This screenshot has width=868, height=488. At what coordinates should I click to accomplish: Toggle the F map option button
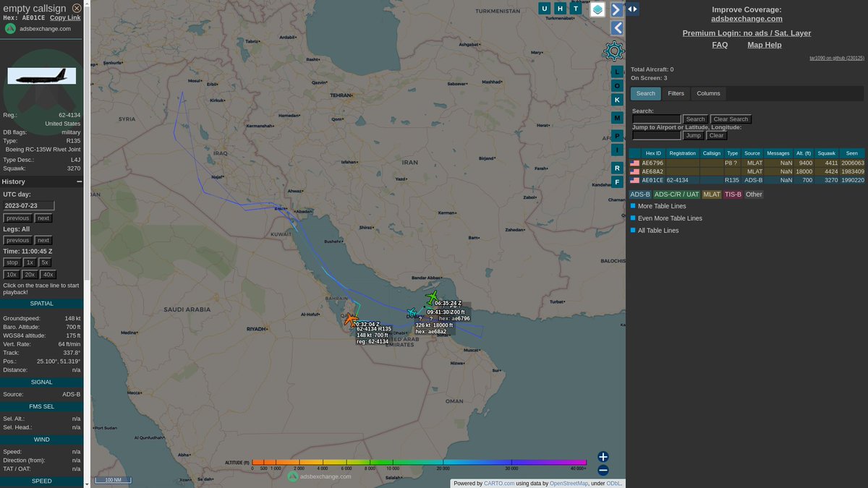click(617, 181)
